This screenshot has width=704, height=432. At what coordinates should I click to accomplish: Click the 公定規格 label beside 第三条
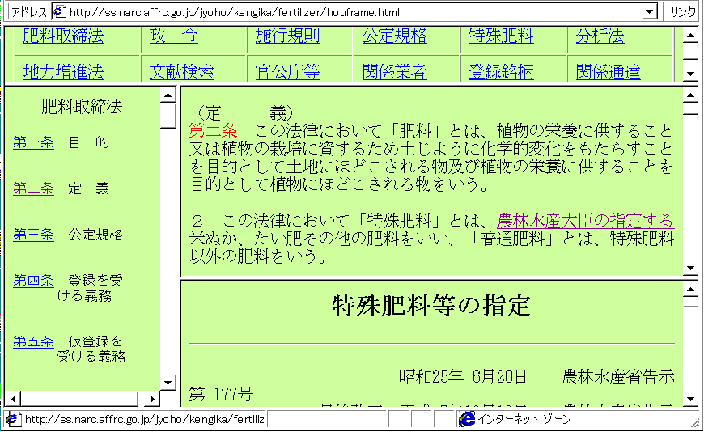tap(95, 234)
